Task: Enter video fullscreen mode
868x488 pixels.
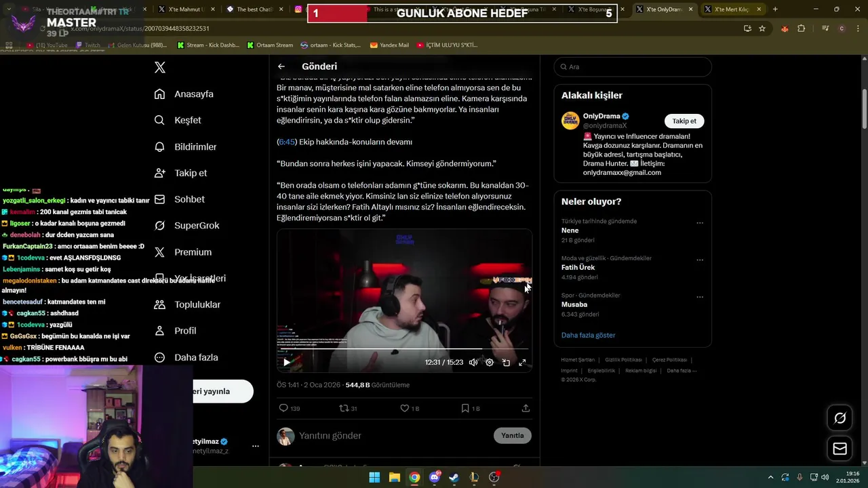Action: pos(522,363)
